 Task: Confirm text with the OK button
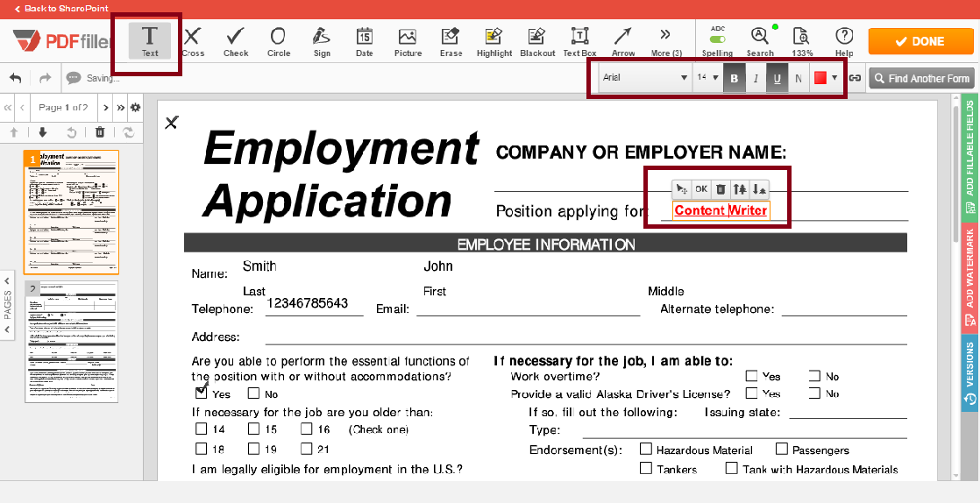click(x=700, y=188)
